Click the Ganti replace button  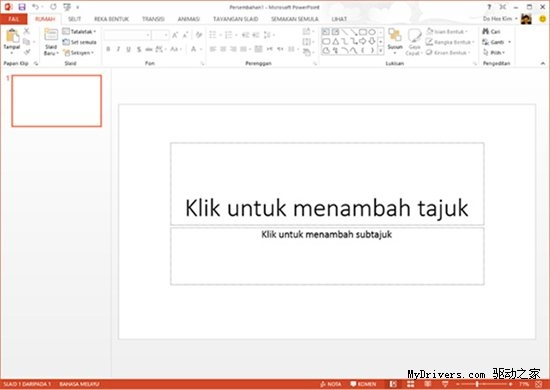pos(496,42)
